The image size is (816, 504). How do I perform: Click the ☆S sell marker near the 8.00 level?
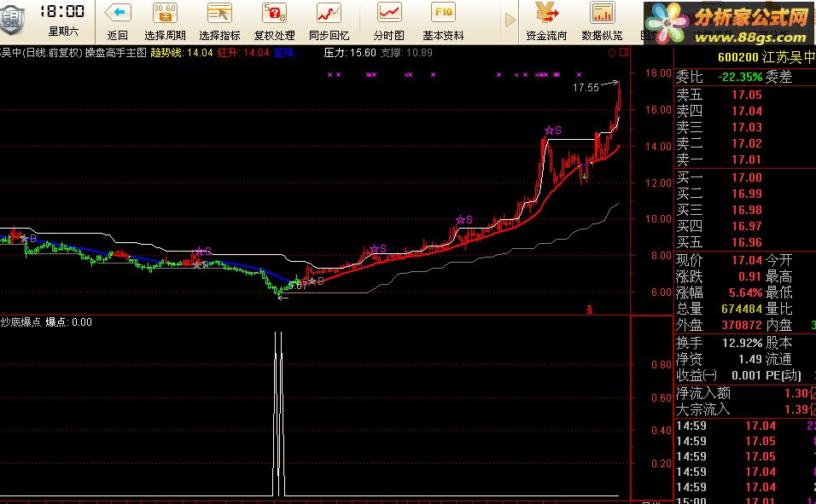pyautogui.click(x=378, y=249)
